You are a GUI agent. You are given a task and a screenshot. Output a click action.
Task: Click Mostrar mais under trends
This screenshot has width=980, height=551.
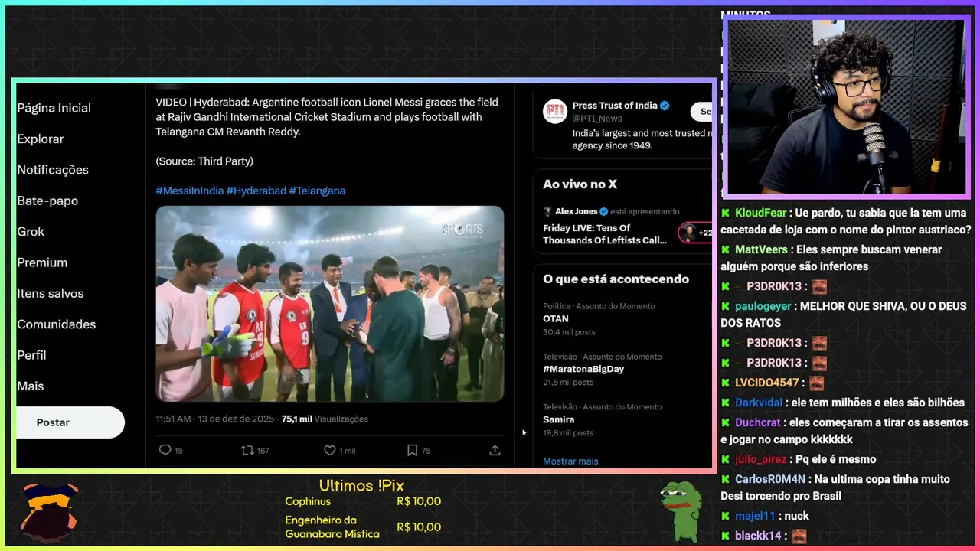pos(570,461)
